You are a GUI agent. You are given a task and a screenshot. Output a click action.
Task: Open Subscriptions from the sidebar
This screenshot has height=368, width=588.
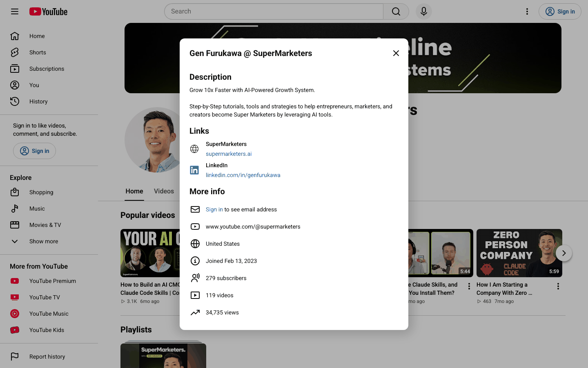click(x=49, y=69)
